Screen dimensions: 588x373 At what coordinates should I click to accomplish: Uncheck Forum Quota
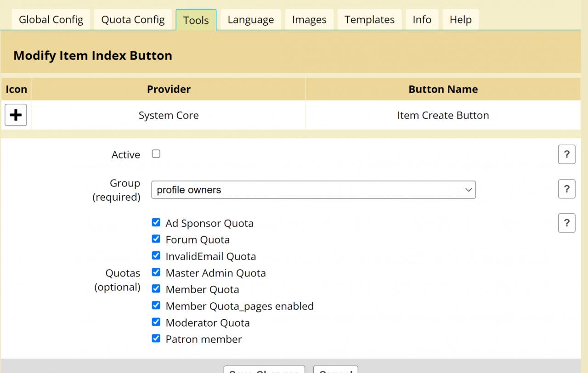point(156,239)
